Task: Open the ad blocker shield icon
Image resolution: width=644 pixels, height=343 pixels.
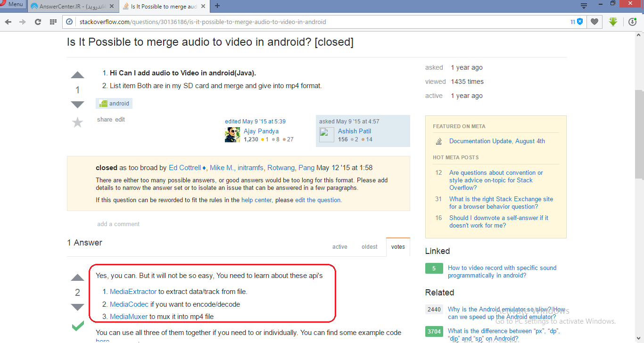Action: [x=580, y=22]
